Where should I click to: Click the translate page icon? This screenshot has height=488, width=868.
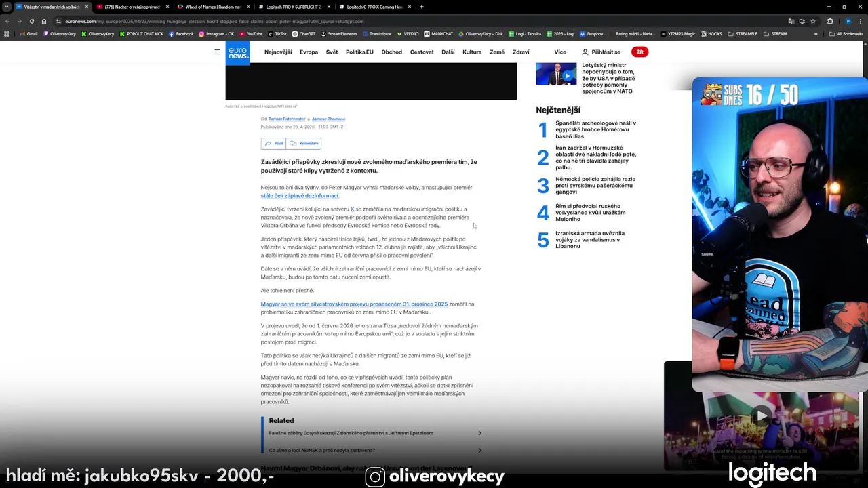coord(791,21)
